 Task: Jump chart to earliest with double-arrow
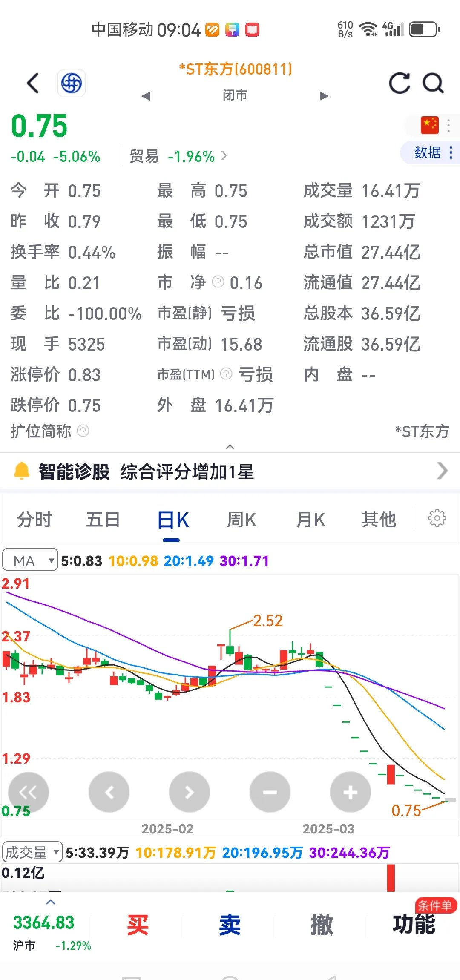pyautogui.click(x=28, y=792)
